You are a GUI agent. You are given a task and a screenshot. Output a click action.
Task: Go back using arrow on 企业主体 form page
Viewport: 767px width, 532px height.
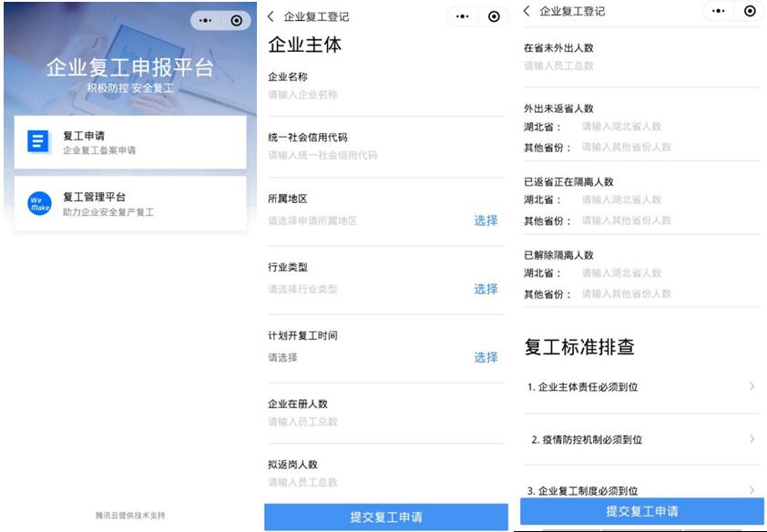271,16
